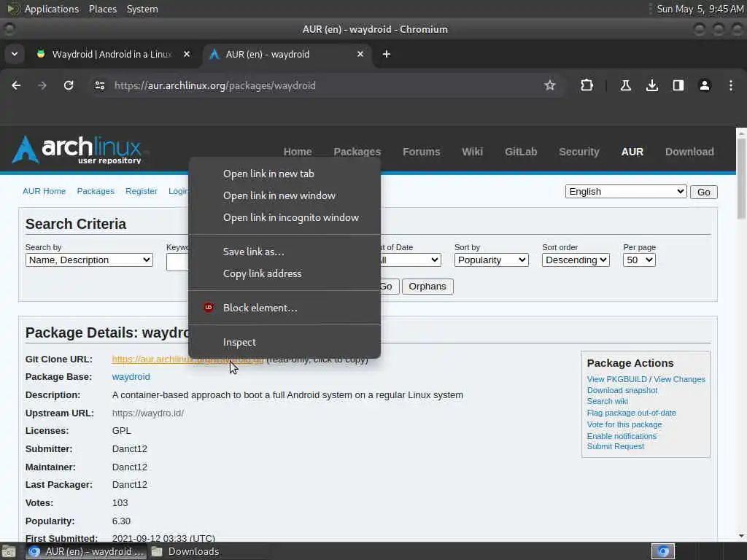This screenshot has width=747, height=560.
Task: Click Submit Request link
Action: pos(616,446)
